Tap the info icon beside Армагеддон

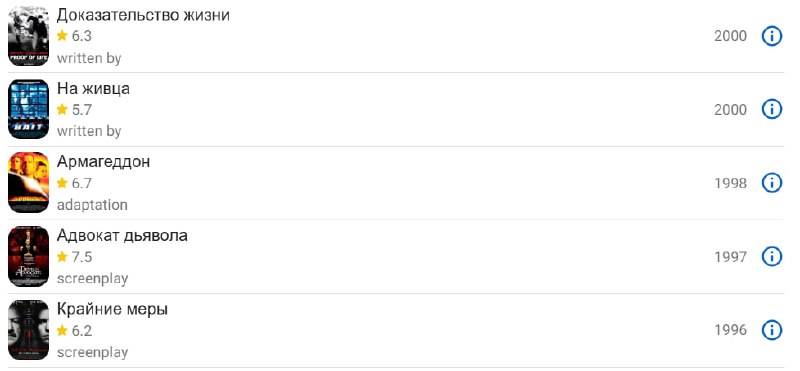tap(771, 183)
